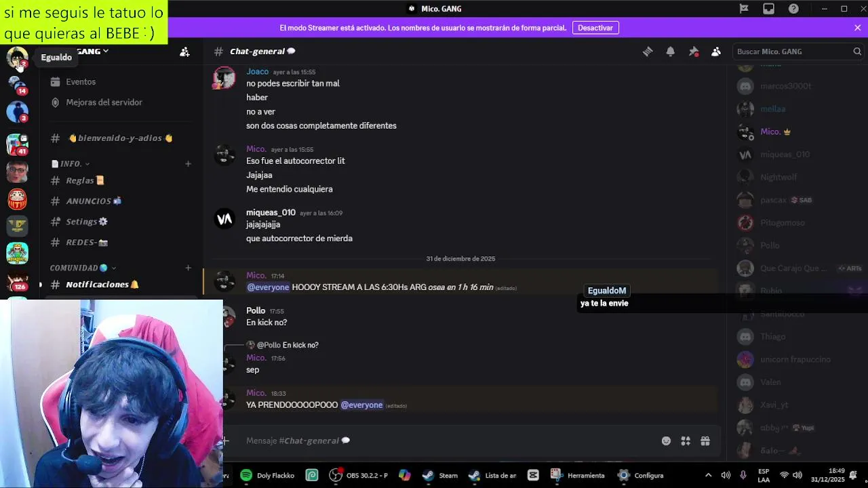Screen dimensions: 868x488
Task: Expand the Mico. GANG server dropdown
Action: pyautogui.click(x=92, y=52)
